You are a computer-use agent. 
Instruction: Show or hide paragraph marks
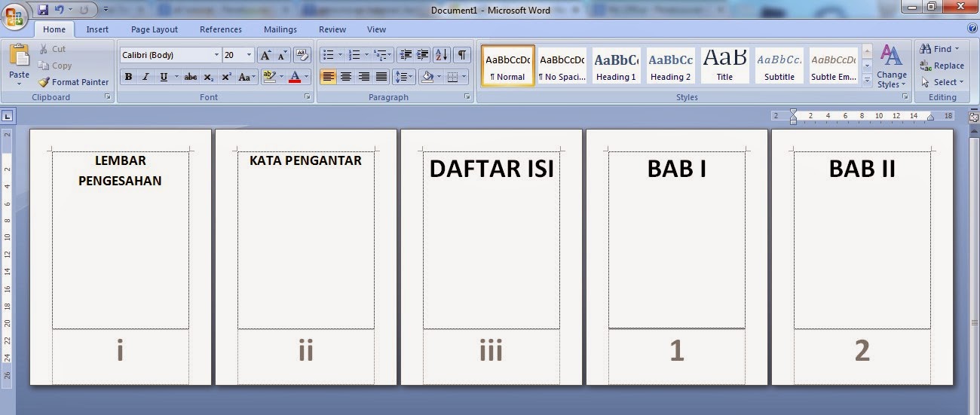[461, 55]
